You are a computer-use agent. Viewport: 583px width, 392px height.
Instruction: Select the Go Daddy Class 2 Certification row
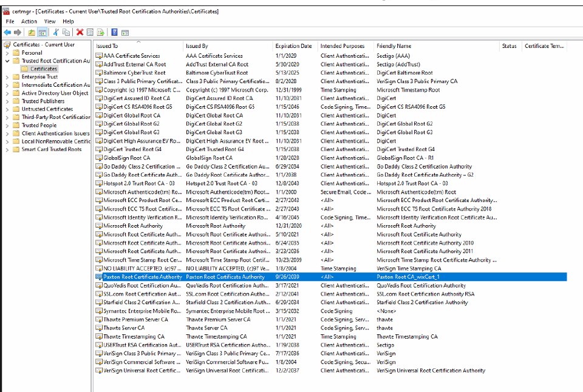click(331, 166)
